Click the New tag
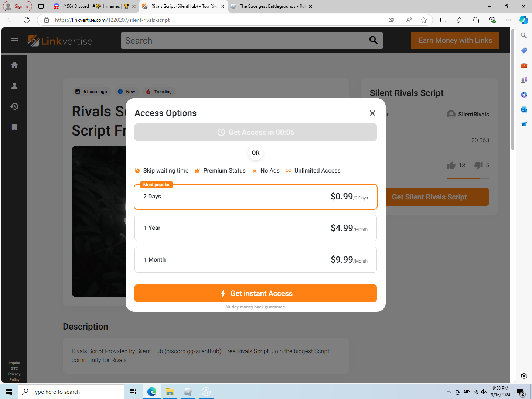Viewport: 532px width, 399px height. 126,92
